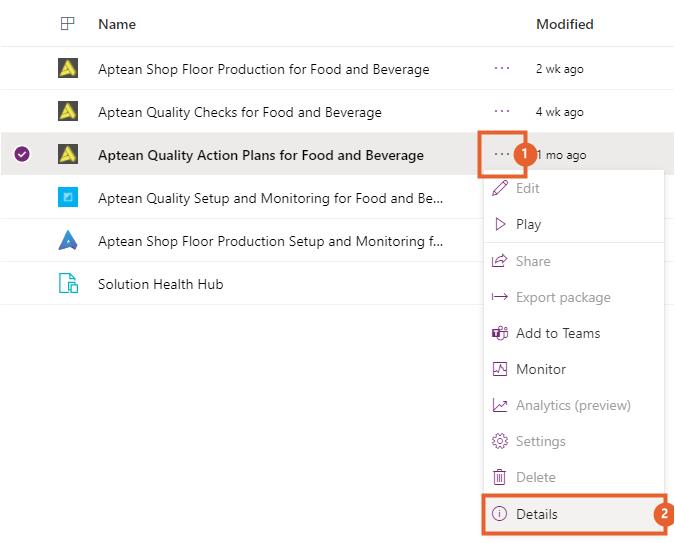Open the Solution Health Hub app

coord(160,284)
